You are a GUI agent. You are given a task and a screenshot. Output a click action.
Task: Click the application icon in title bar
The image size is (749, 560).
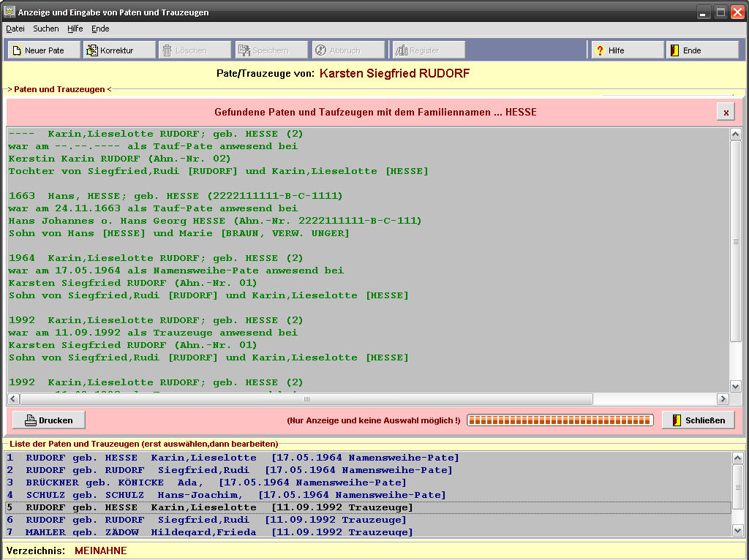10,12
